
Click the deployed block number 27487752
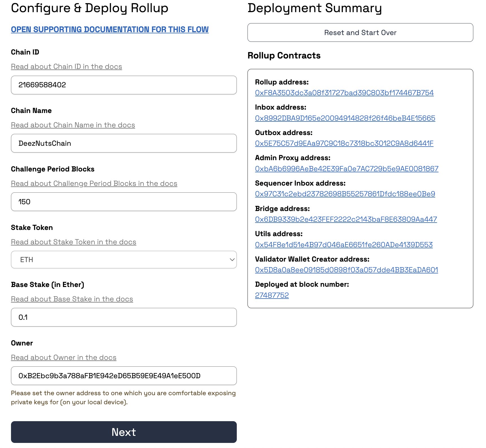coord(272,295)
